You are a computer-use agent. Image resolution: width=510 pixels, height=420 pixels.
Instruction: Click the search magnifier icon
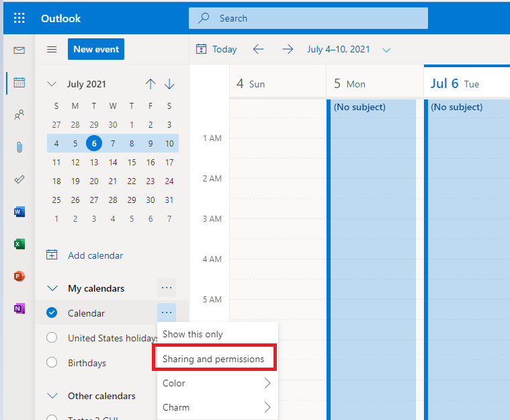(x=204, y=17)
